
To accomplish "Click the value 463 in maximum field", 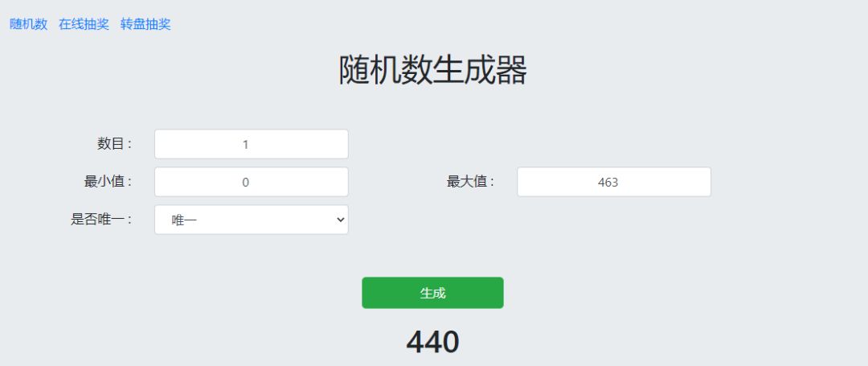I will point(608,183).
